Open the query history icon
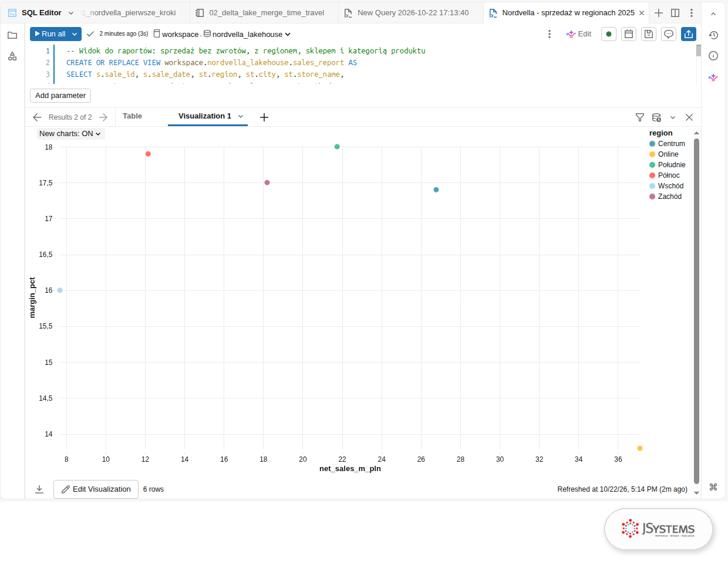The image size is (728, 565). [x=713, y=35]
